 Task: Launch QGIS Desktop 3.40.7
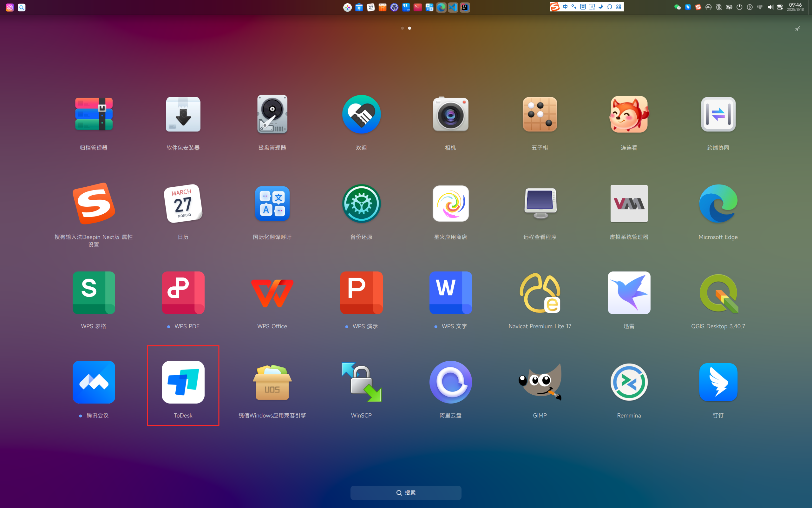[718, 293]
